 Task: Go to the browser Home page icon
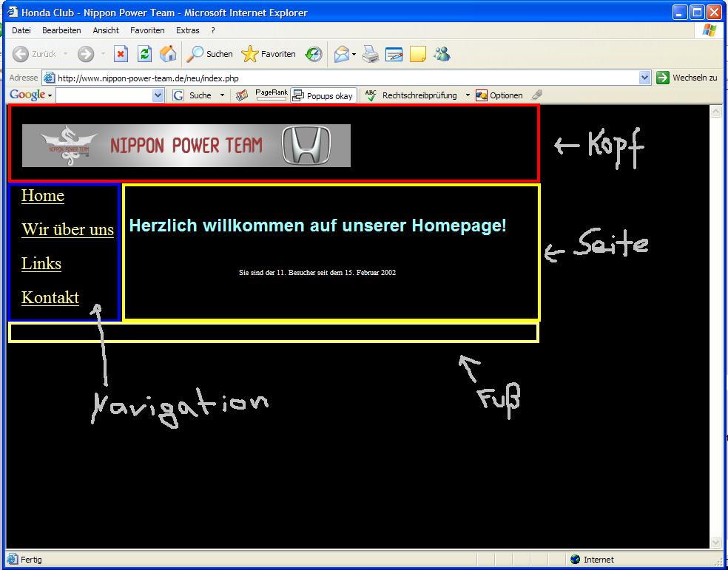pyautogui.click(x=169, y=54)
